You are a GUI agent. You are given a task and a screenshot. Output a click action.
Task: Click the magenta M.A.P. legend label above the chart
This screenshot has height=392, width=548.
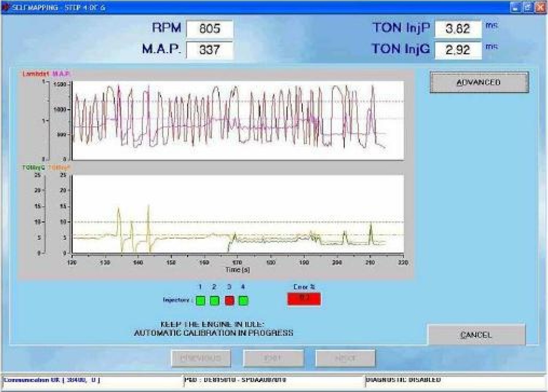coord(61,74)
